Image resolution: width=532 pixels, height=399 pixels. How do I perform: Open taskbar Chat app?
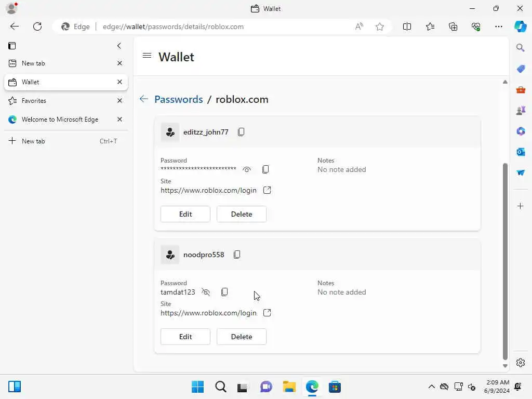click(267, 387)
